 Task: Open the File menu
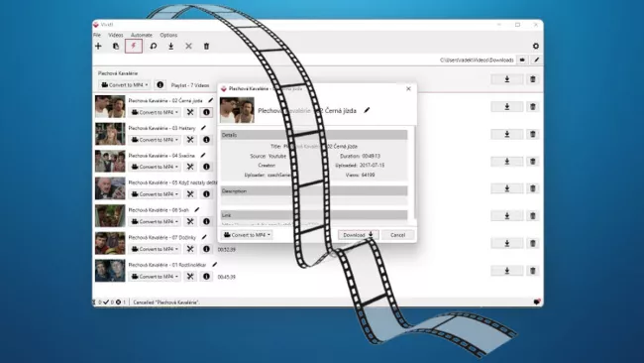point(97,35)
